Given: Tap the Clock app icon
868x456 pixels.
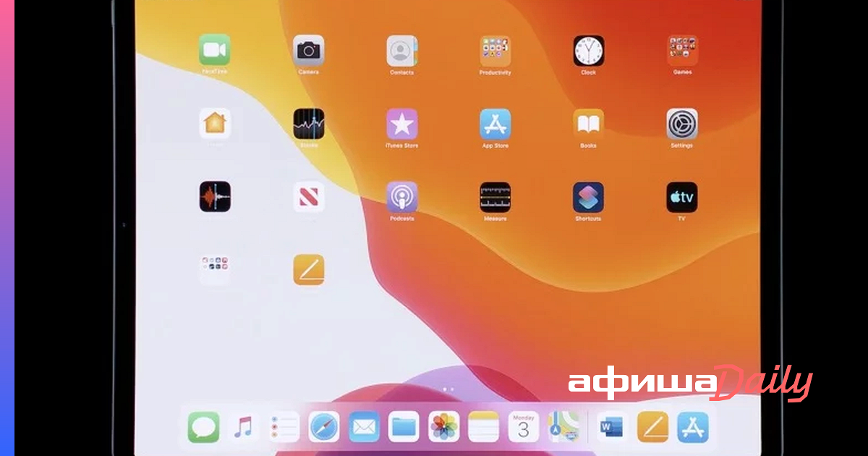Looking at the screenshot, I should click(x=588, y=51).
